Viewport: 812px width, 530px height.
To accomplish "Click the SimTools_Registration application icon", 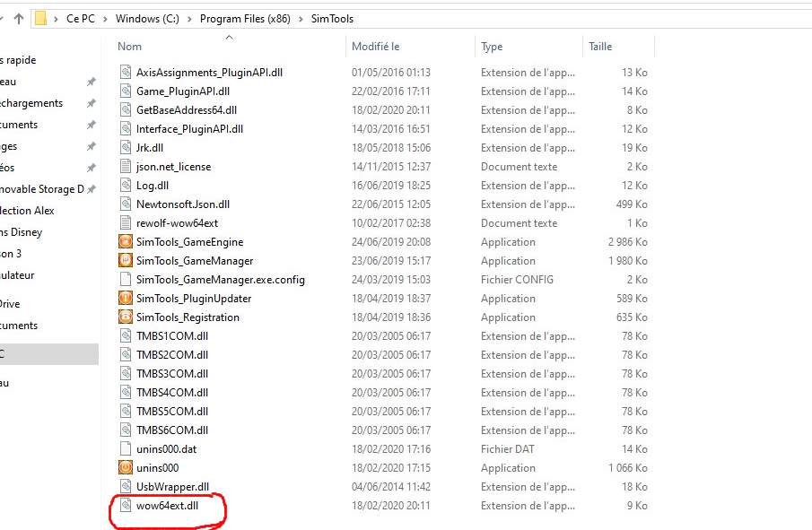I will point(126,317).
